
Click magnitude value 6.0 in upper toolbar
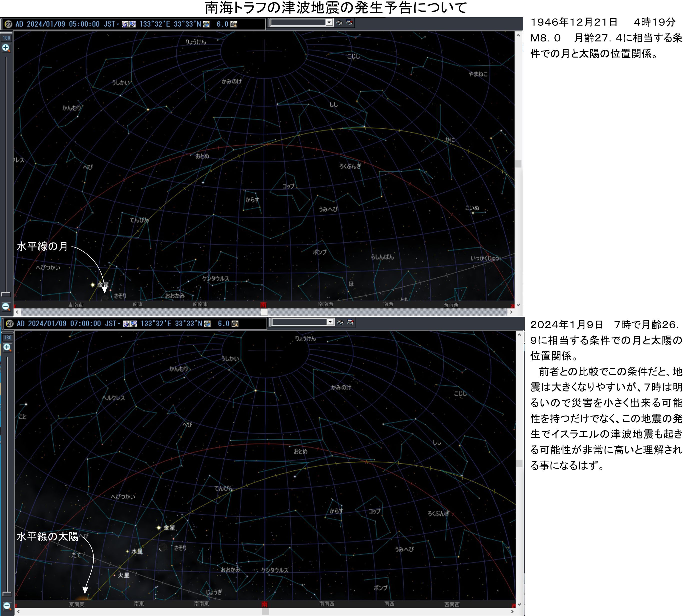pos(223,24)
